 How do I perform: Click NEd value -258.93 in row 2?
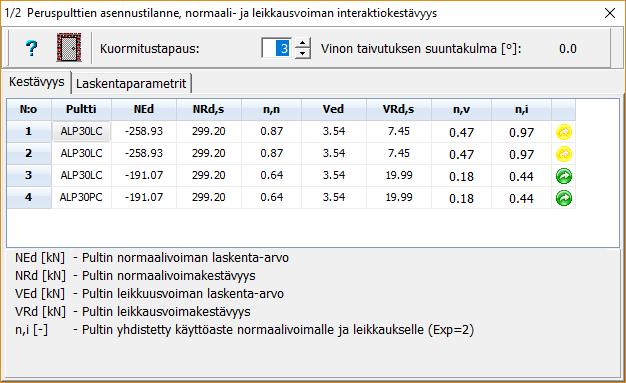(x=144, y=153)
